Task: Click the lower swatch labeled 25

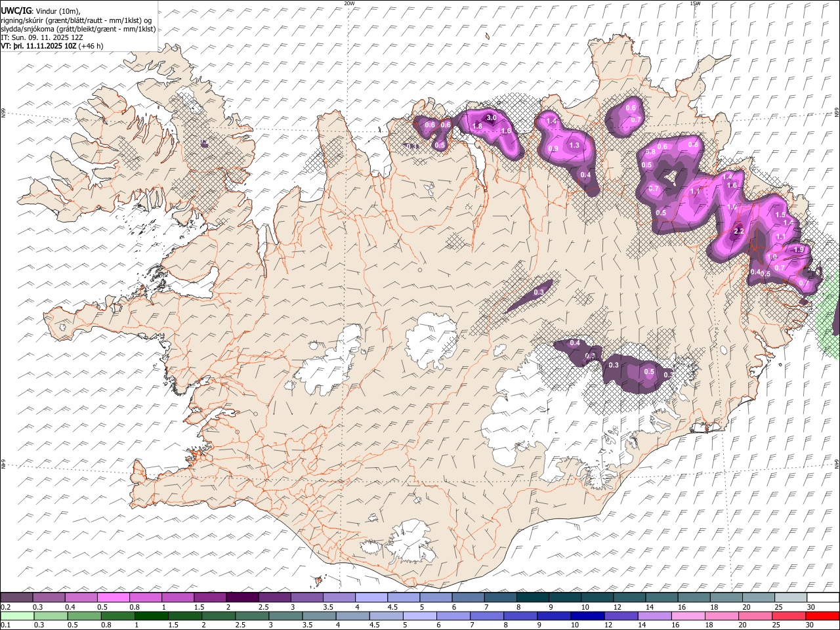Action: 787,616
